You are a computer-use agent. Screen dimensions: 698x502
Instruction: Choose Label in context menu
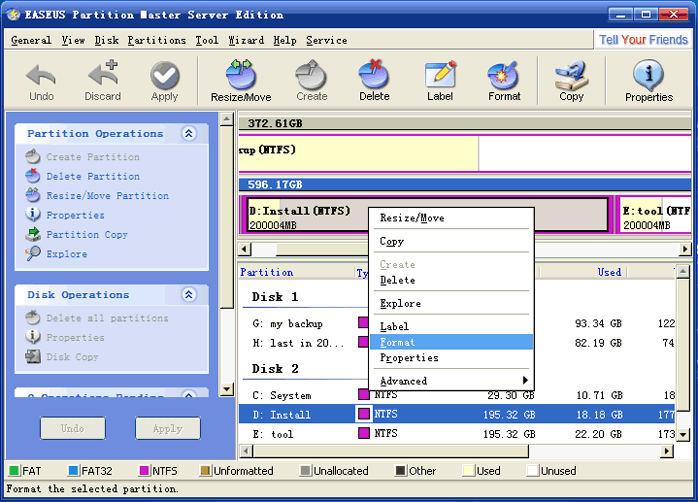(451, 326)
